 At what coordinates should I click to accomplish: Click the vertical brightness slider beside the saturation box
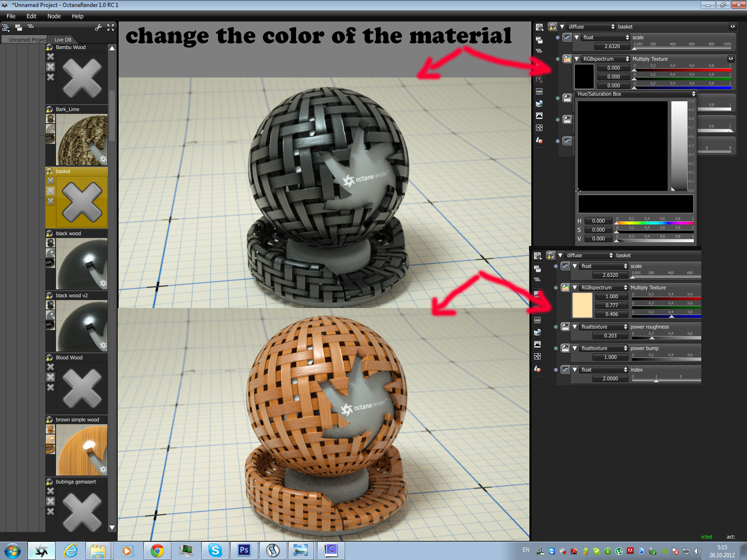[679, 146]
